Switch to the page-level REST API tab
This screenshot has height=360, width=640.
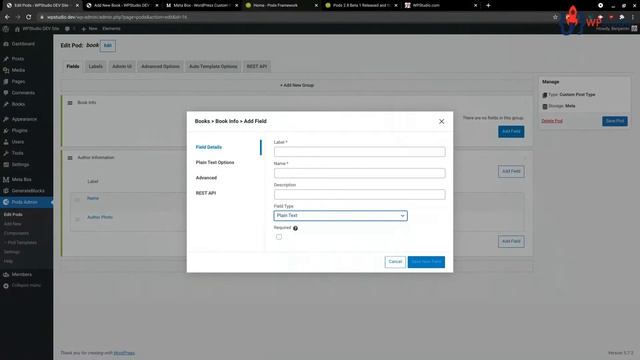click(257, 66)
